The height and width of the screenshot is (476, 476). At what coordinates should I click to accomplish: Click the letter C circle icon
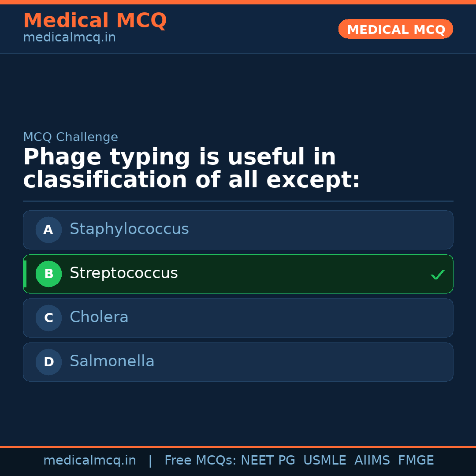48,318
